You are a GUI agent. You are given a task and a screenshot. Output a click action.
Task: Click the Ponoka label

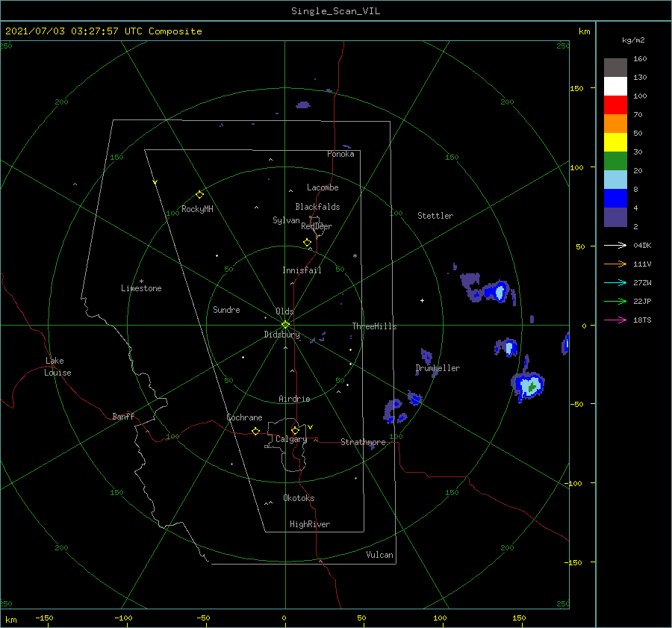click(x=340, y=154)
